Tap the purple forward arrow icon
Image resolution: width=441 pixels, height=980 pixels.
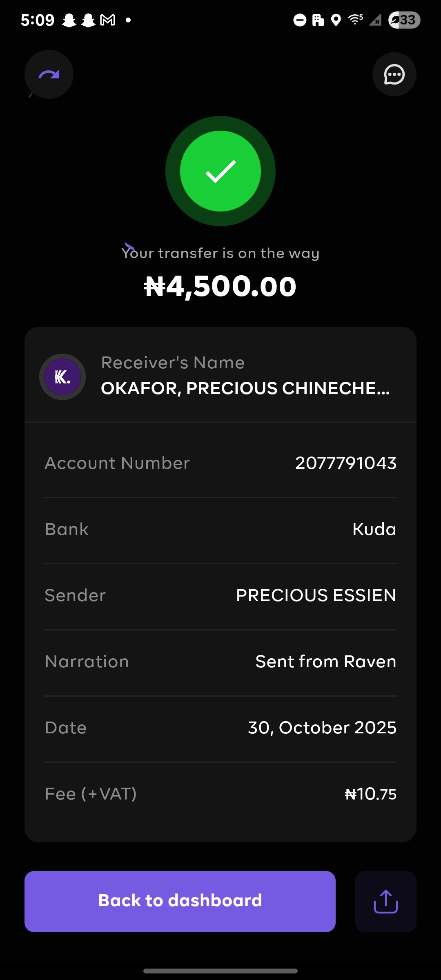(49, 74)
